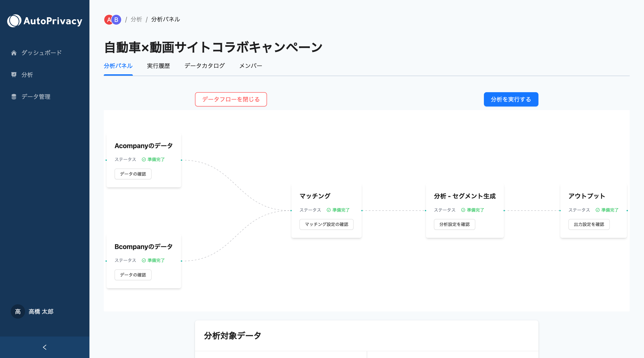Open 出力設定を確認 on the アウトプット node
Screen dimensions: 644x358
(589, 224)
